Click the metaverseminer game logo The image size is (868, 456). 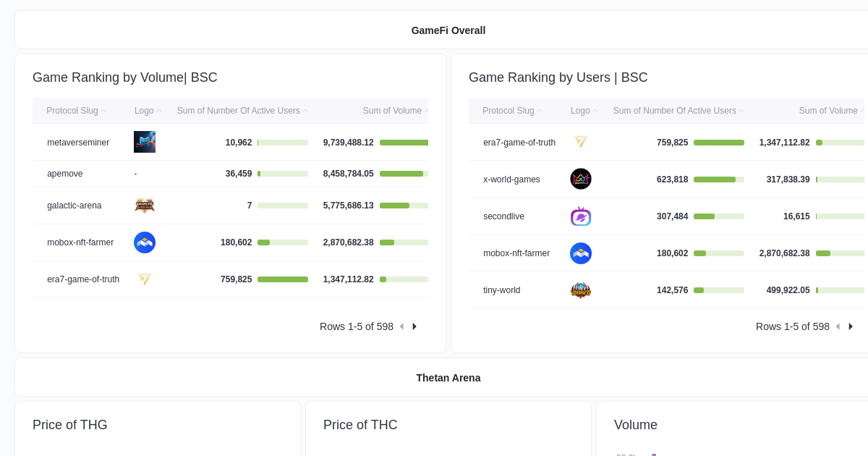[x=145, y=142]
